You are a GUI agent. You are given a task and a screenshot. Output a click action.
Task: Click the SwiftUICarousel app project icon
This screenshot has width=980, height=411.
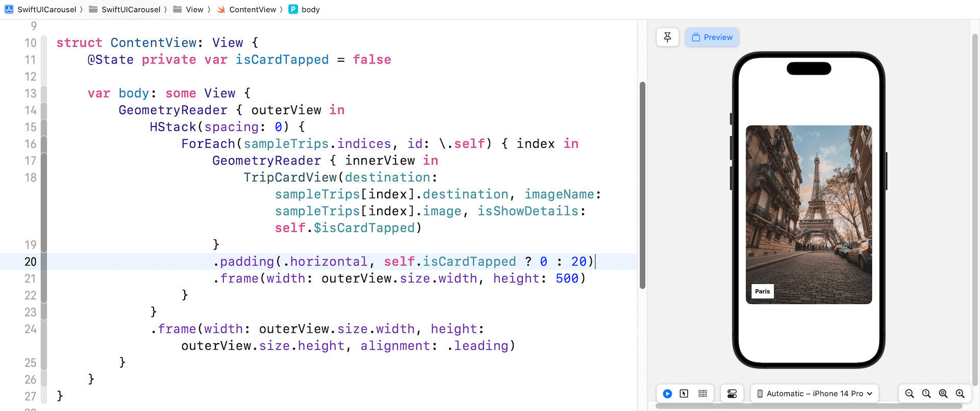click(x=9, y=9)
